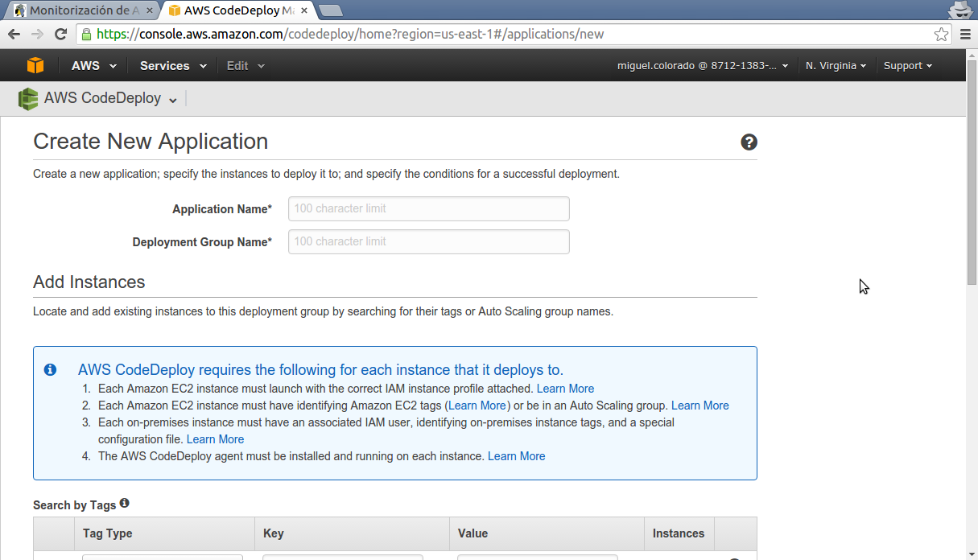Click the Application Name input field
This screenshot has height=560, width=978.
coord(428,208)
